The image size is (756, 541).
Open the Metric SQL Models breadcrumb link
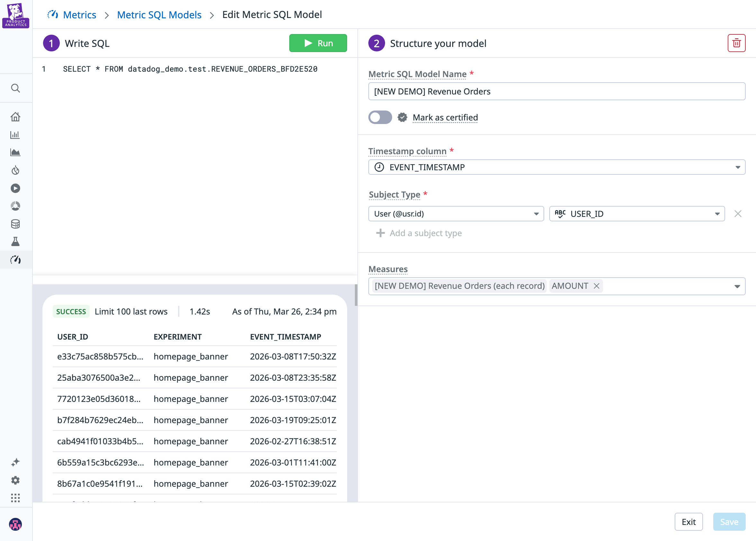159,15
